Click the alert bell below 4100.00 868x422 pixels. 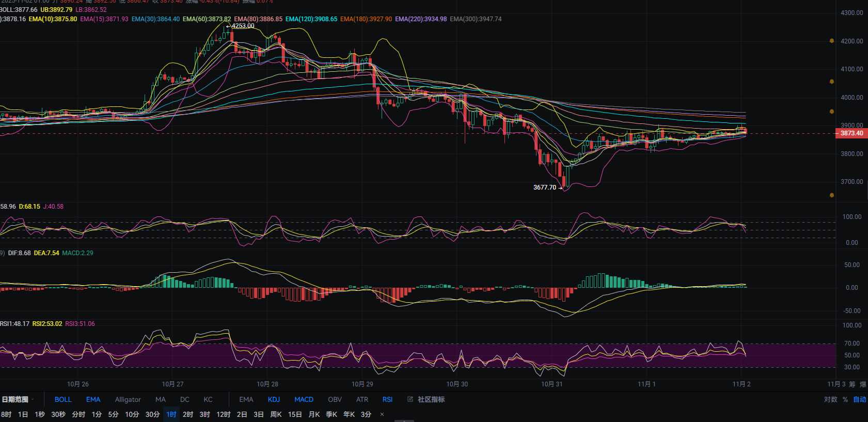(x=831, y=82)
